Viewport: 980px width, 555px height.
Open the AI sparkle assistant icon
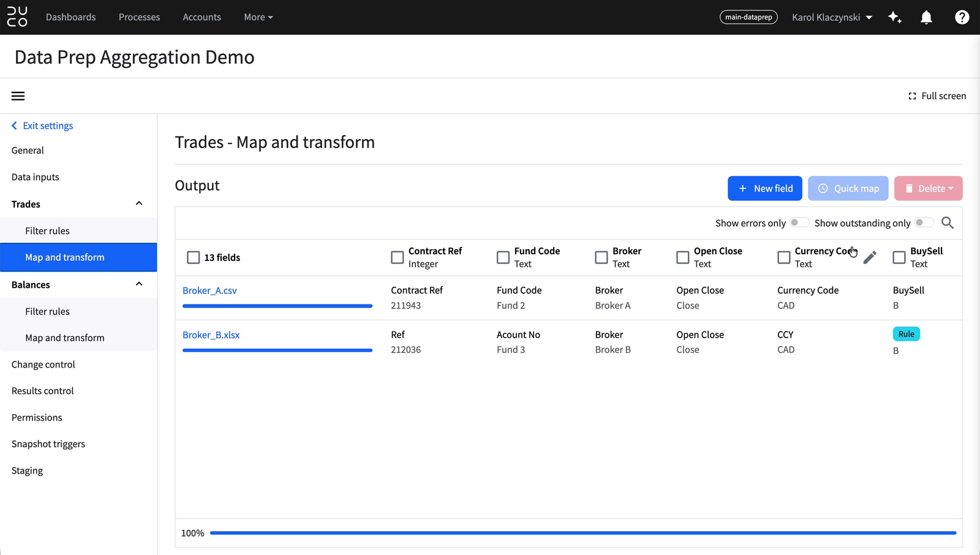pyautogui.click(x=895, y=17)
